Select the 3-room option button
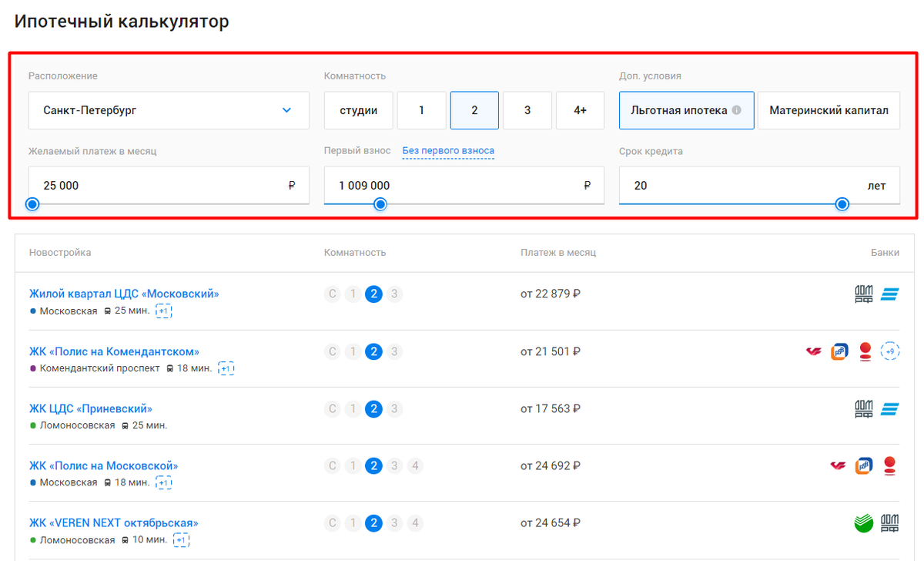The width and height of the screenshot is (924, 561). 527,110
